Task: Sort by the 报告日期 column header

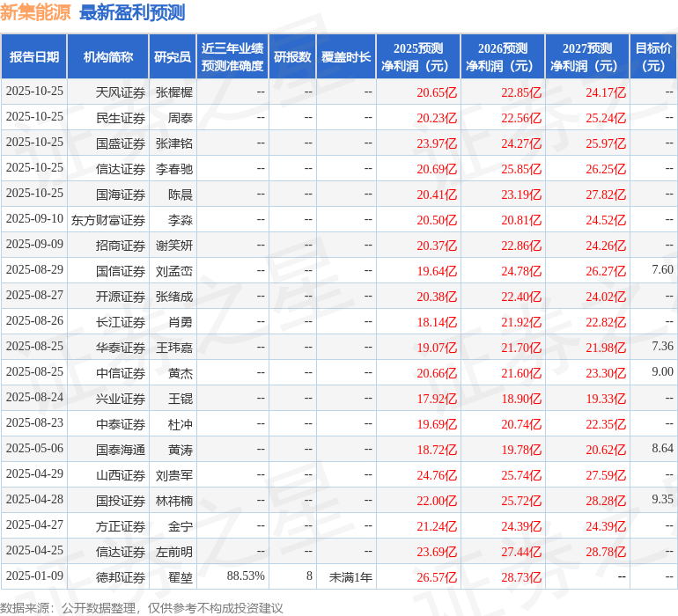Action: point(34,57)
